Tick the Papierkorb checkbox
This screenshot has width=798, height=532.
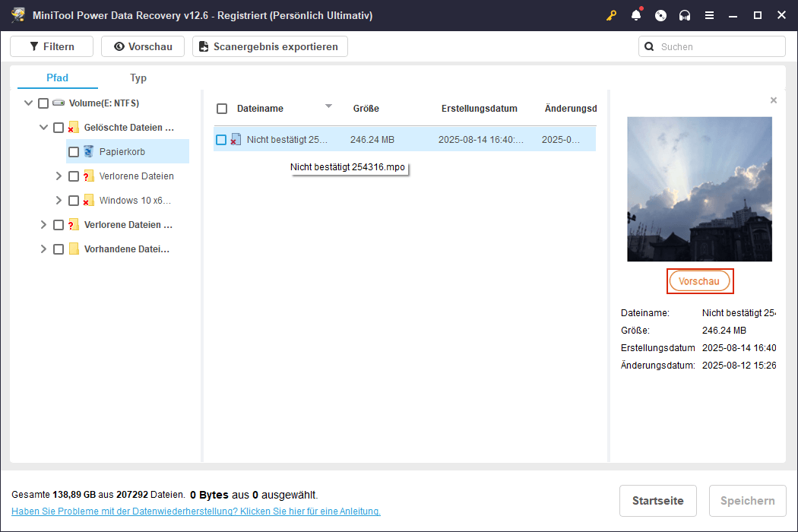[74, 152]
